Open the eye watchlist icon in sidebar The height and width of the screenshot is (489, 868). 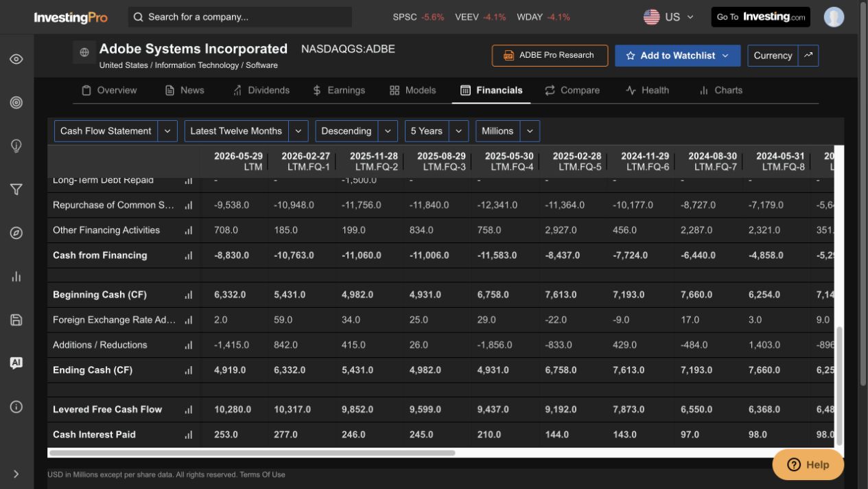click(16, 59)
